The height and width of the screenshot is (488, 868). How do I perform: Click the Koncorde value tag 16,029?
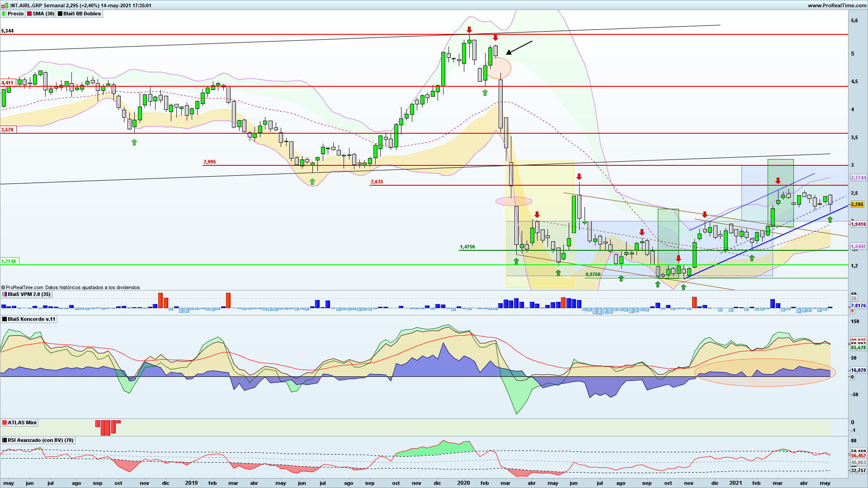pos(859,370)
